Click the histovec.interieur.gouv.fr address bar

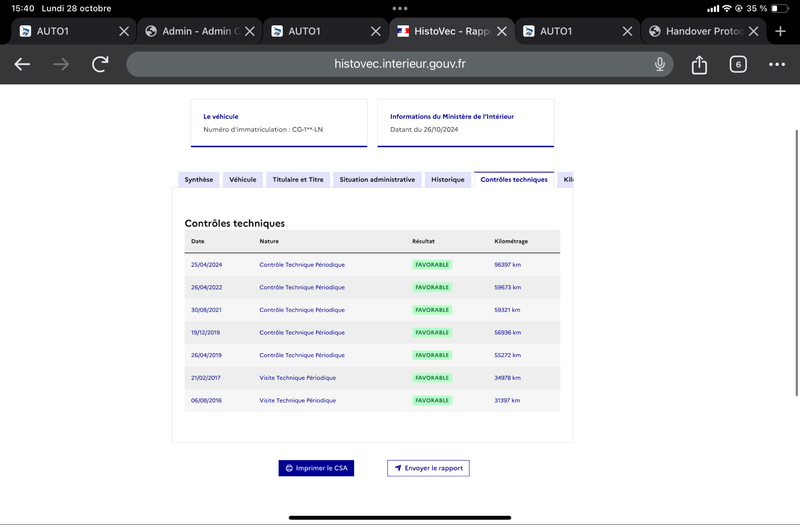point(399,64)
